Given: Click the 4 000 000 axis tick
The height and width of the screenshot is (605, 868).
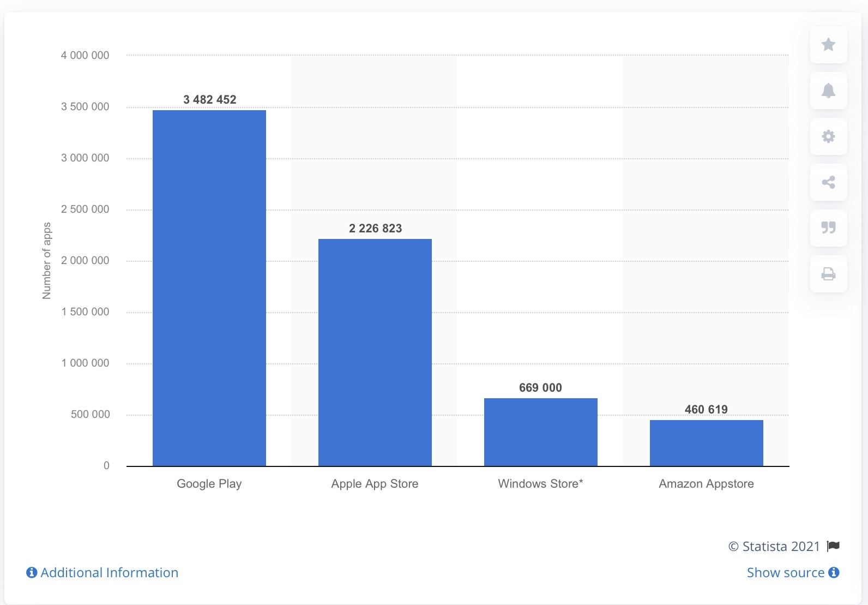Looking at the screenshot, I should coord(85,55).
